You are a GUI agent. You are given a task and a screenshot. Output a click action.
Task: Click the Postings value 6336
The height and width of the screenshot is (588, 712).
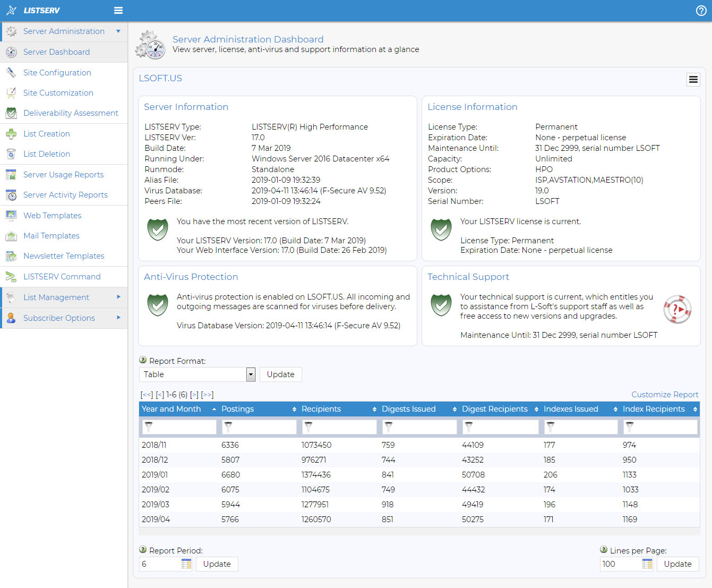[x=230, y=445]
